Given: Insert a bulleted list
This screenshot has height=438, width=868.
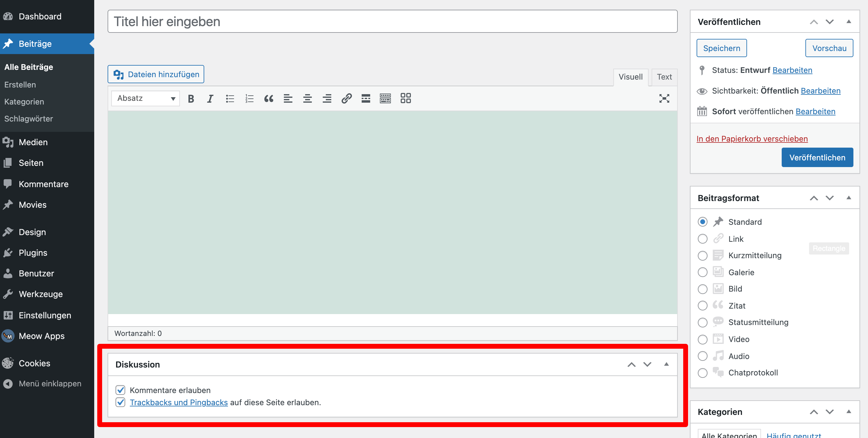Looking at the screenshot, I should point(230,98).
